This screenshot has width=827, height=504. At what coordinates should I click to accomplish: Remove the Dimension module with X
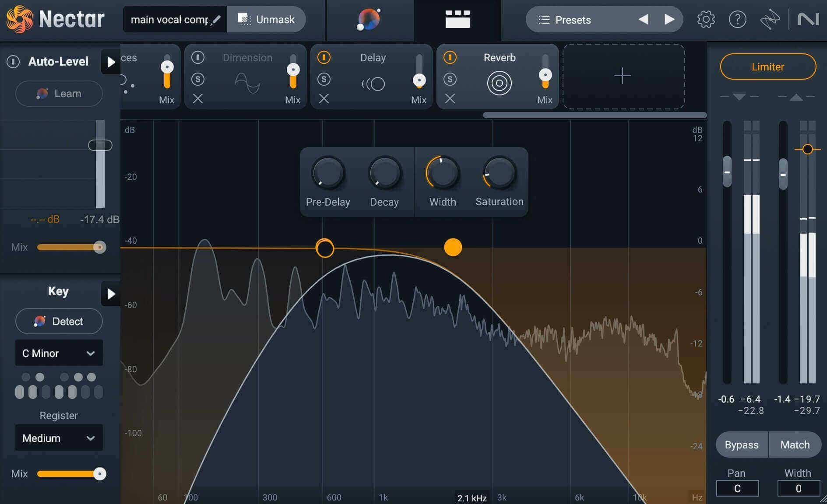pyautogui.click(x=197, y=99)
